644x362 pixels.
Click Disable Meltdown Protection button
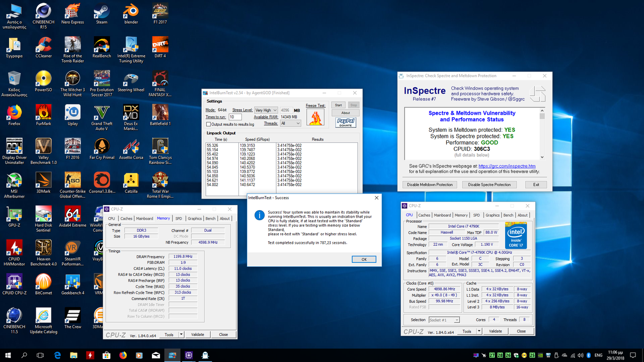(430, 185)
